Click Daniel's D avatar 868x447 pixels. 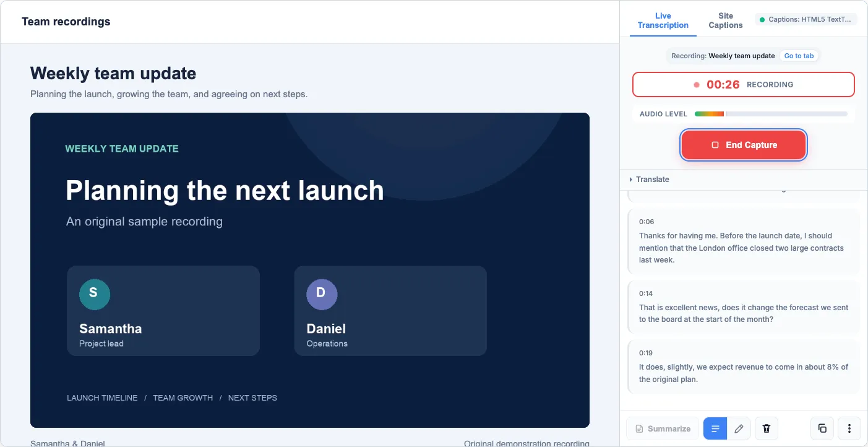pyautogui.click(x=322, y=294)
